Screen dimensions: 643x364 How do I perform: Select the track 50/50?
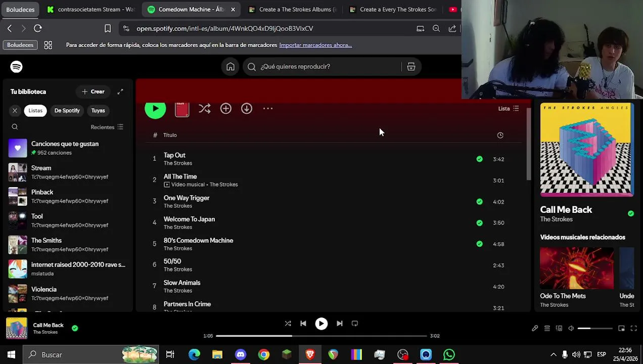[172, 261]
